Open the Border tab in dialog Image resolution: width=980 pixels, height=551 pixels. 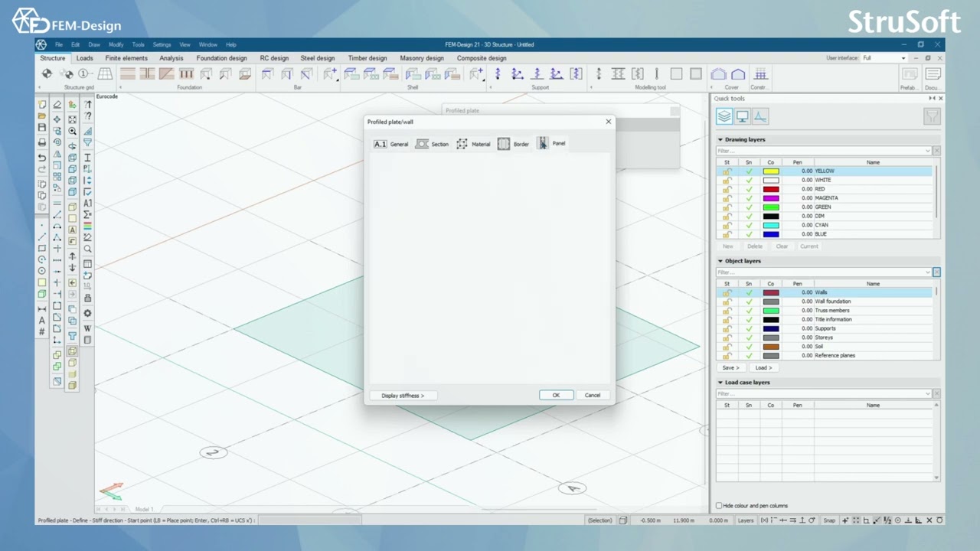coord(514,144)
